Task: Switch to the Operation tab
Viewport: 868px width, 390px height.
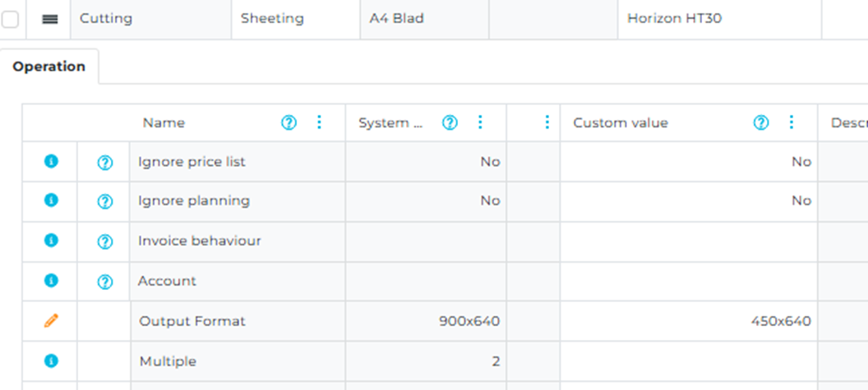Action: [49, 67]
